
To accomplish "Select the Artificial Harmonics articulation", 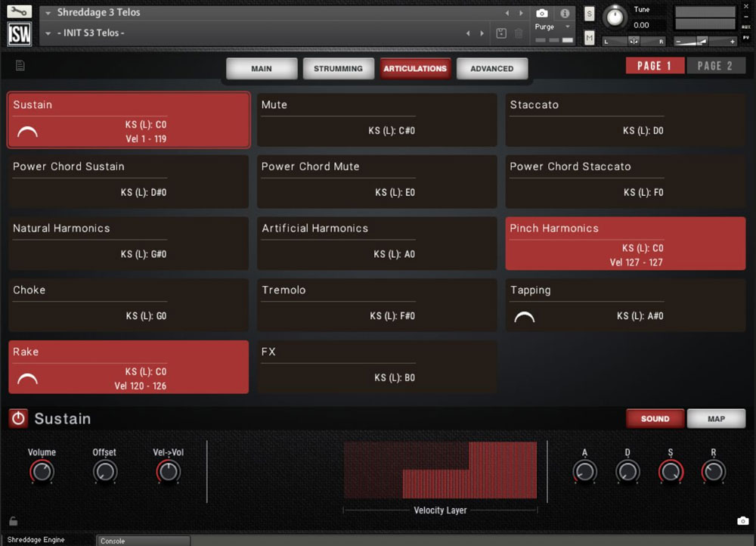I will (x=377, y=244).
